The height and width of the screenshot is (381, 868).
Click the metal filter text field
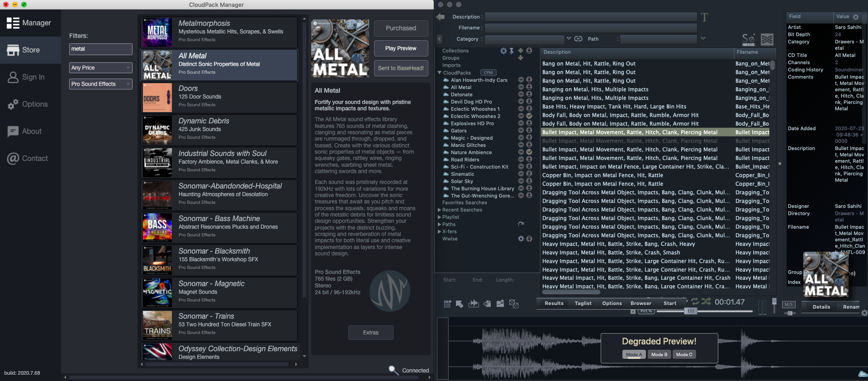pyautogui.click(x=100, y=49)
